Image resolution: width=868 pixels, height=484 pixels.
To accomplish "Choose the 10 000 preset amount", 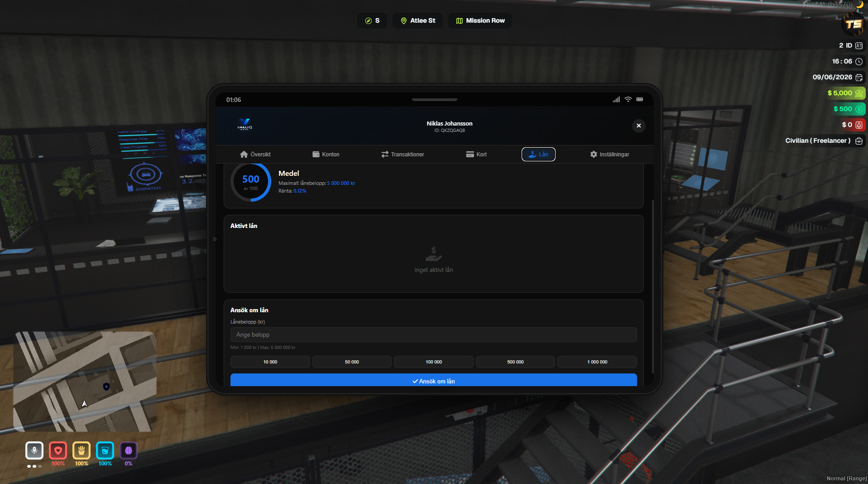I will pos(270,362).
